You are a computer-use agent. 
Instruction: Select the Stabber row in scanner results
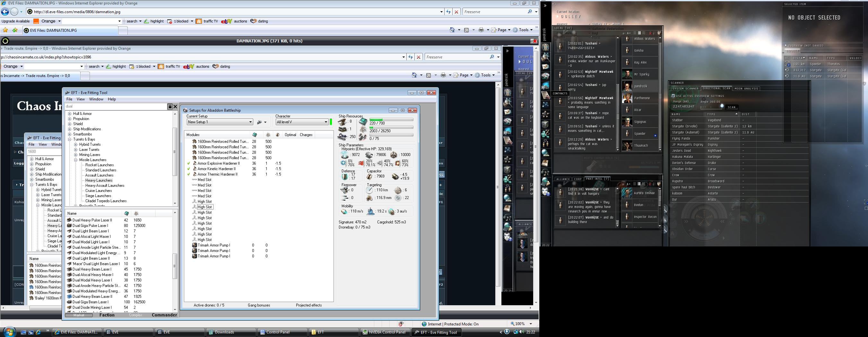click(x=739, y=120)
